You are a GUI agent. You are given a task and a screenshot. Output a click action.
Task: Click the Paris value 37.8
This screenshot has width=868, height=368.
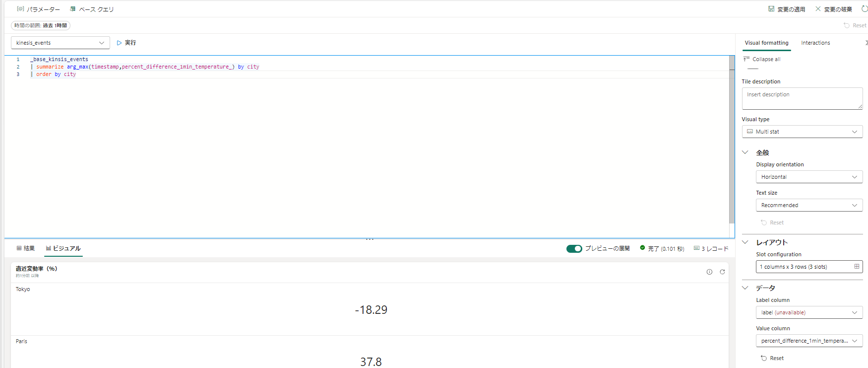tap(371, 362)
